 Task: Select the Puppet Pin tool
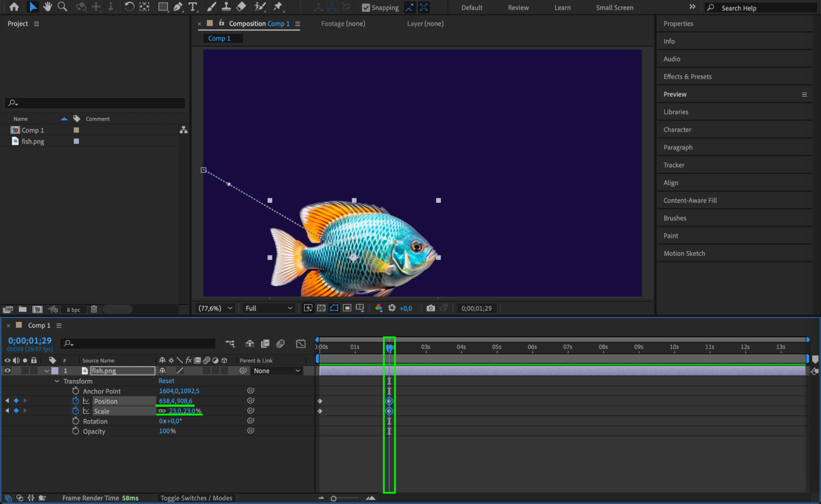click(x=278, y=7)
